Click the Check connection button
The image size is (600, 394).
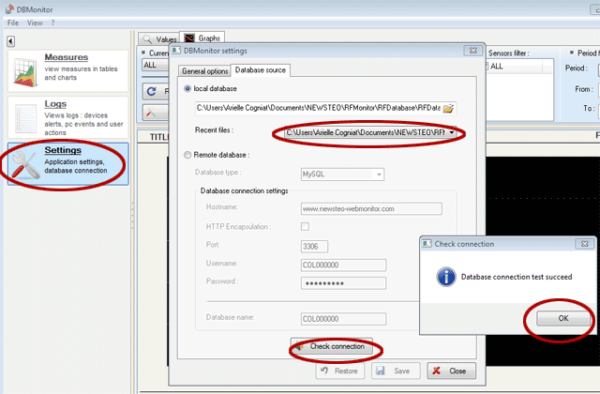331,347
